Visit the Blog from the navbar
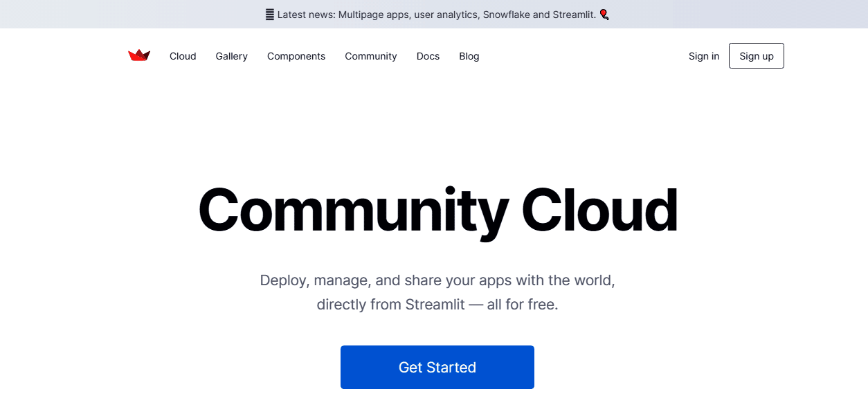The image size is (868, 396). [x=469, y=56]
